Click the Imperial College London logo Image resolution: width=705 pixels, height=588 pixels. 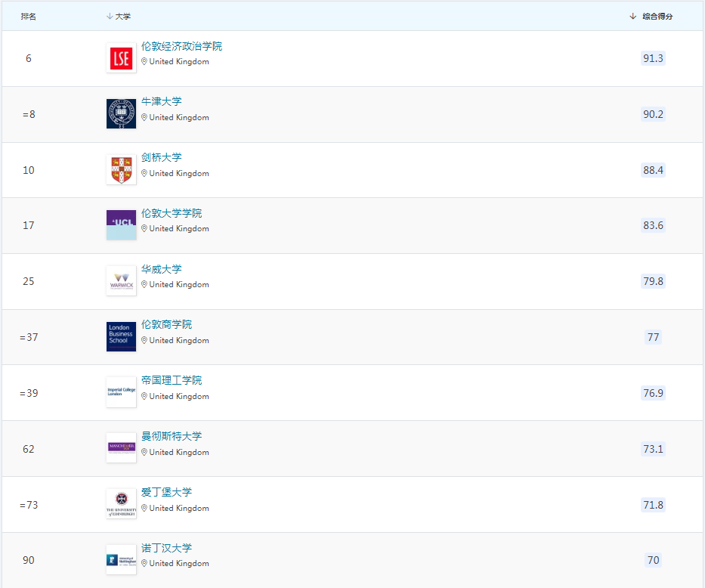[x=121, y=393]
